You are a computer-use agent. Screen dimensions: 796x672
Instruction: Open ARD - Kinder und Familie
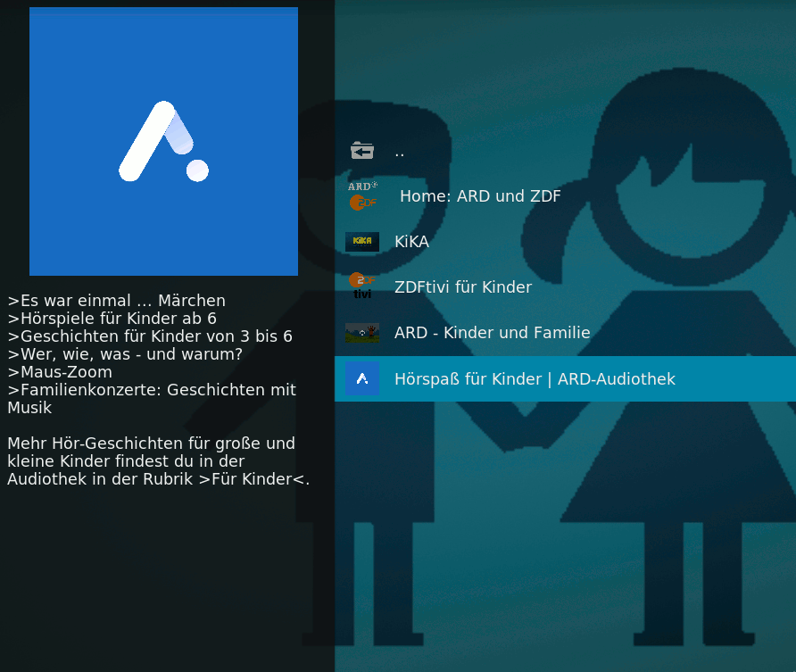coord(565,333)
